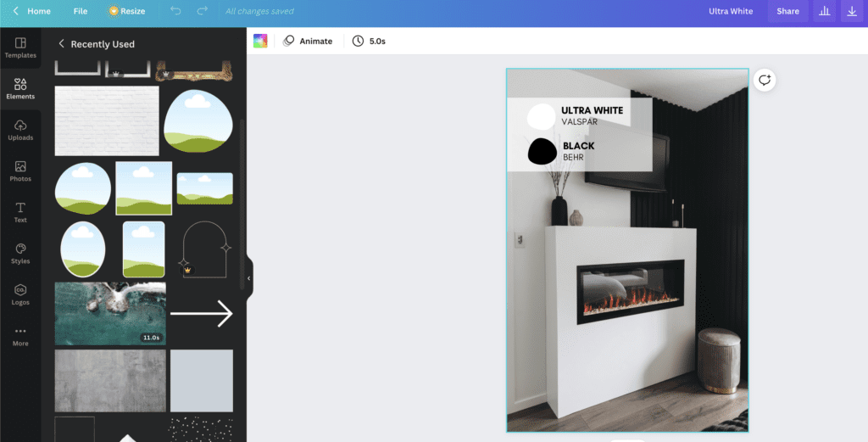Click the black paint blob on canvas
Image resolution: width=868 pixels, height=442 pixels.
tap(542, 151)
